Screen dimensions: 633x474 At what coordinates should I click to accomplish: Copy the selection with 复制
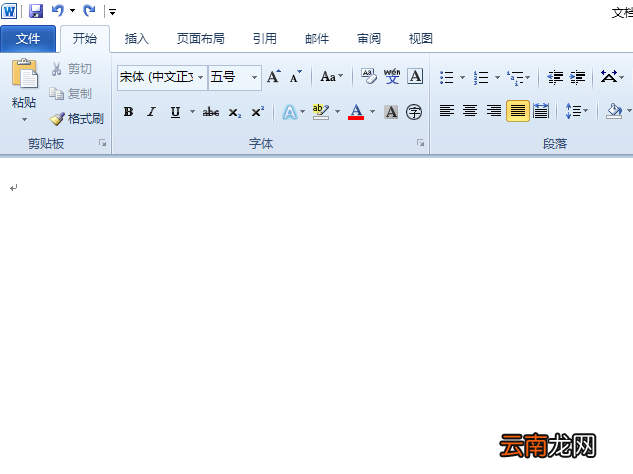tap(71, 94)
